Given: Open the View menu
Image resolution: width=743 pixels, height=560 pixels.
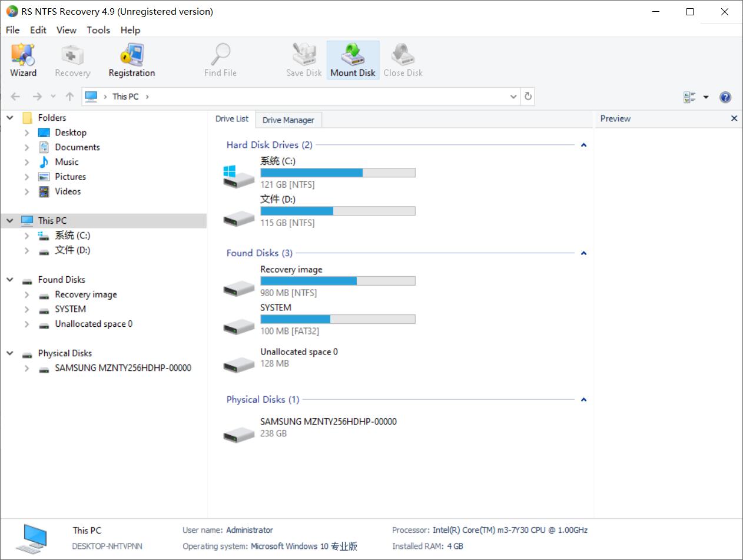Looking at the screenshot, I should click(67, 30).
